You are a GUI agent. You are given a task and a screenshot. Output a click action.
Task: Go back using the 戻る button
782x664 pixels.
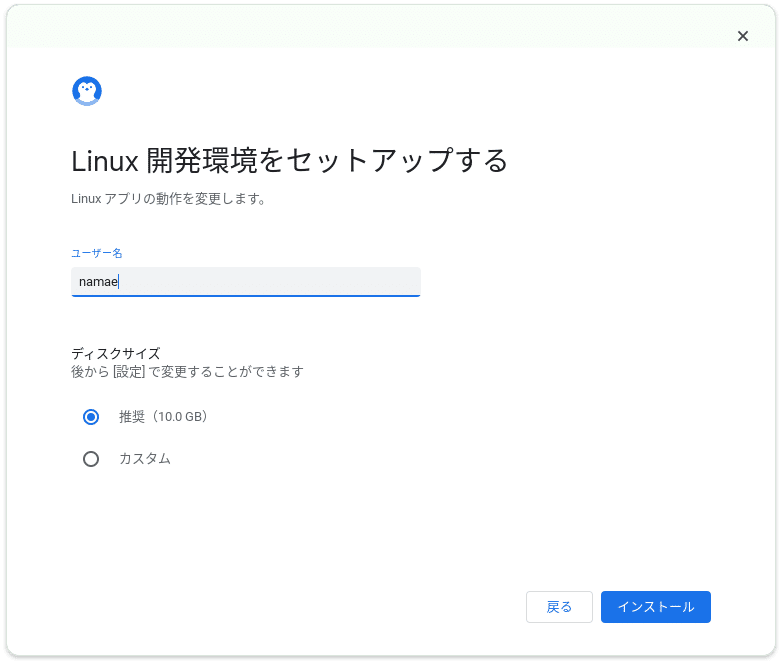click(x=559, y=607)
